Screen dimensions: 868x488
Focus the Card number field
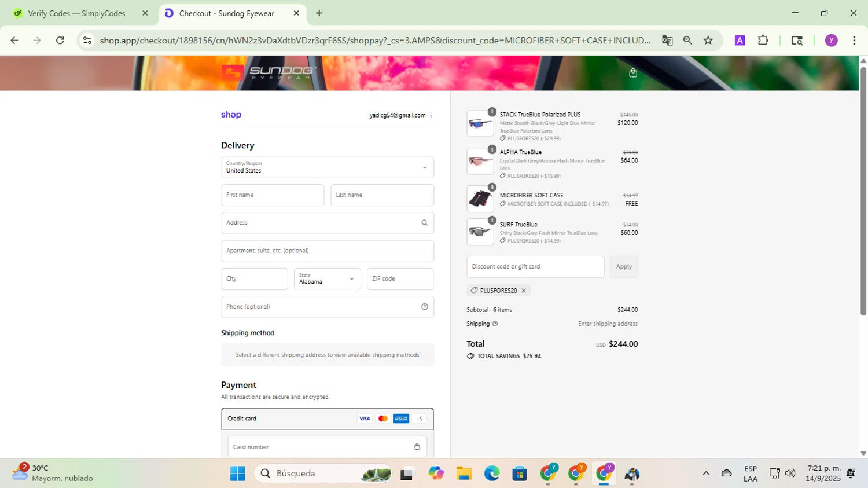[328, 447]
